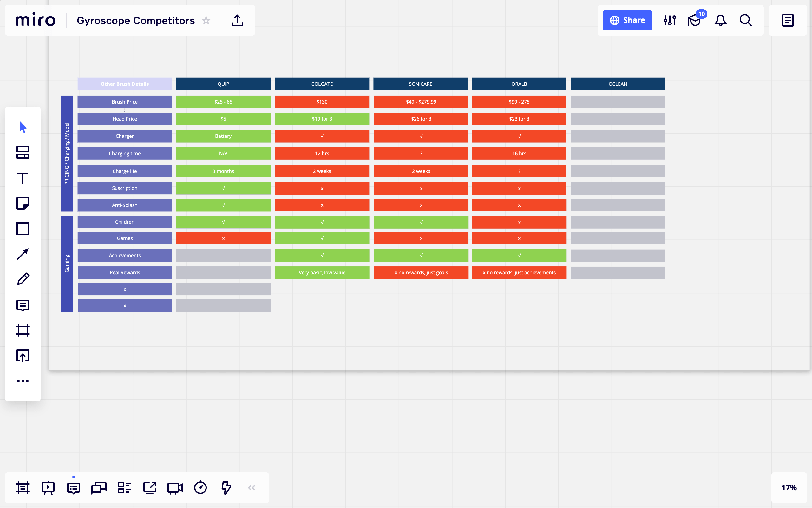Select the Shape rectangle tool

click(23, 229)
